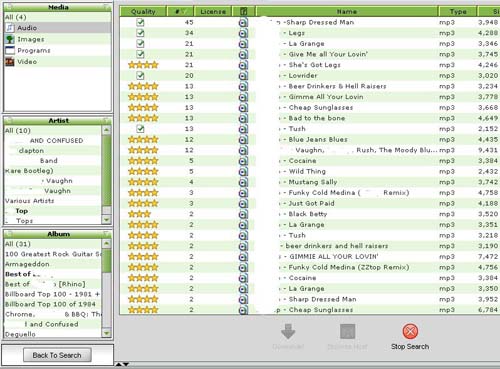The image size is (500, 369).
Task: Click the Artist list scroll up arrow
Action: [x=106, y=130]
